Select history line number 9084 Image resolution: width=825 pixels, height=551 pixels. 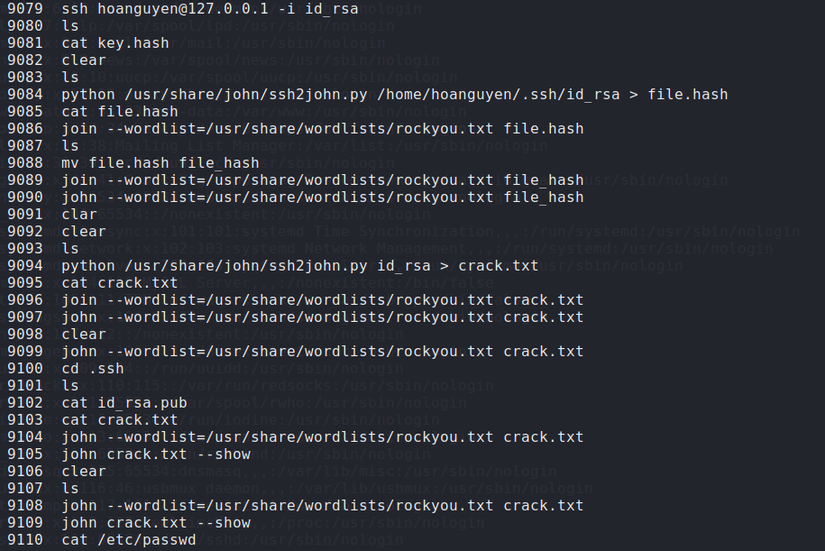[x=25, y=94]
